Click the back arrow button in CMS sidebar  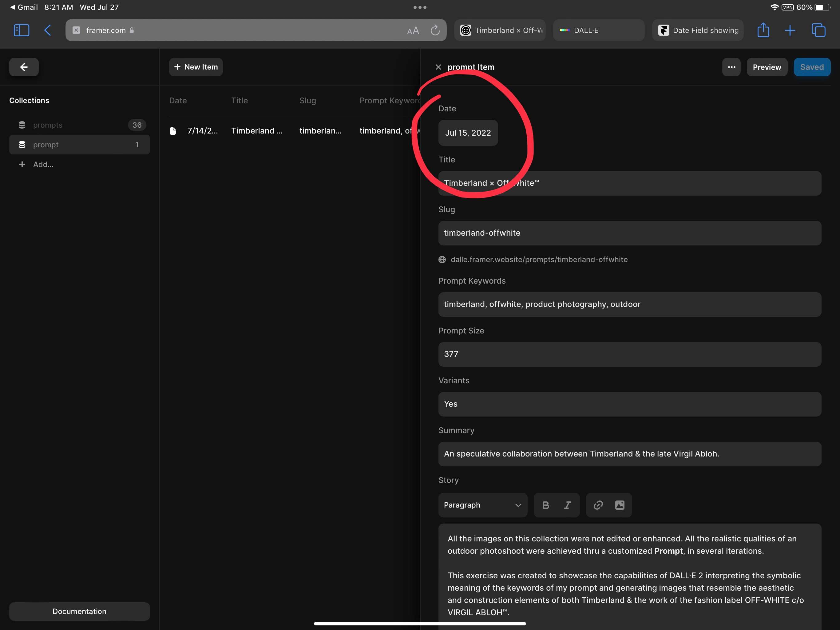[24, 67]
